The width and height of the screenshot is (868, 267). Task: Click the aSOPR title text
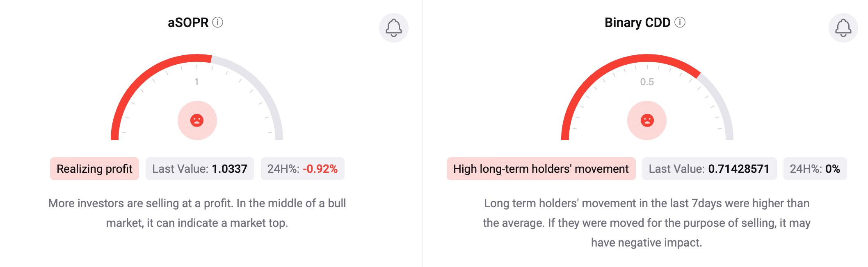188,23
